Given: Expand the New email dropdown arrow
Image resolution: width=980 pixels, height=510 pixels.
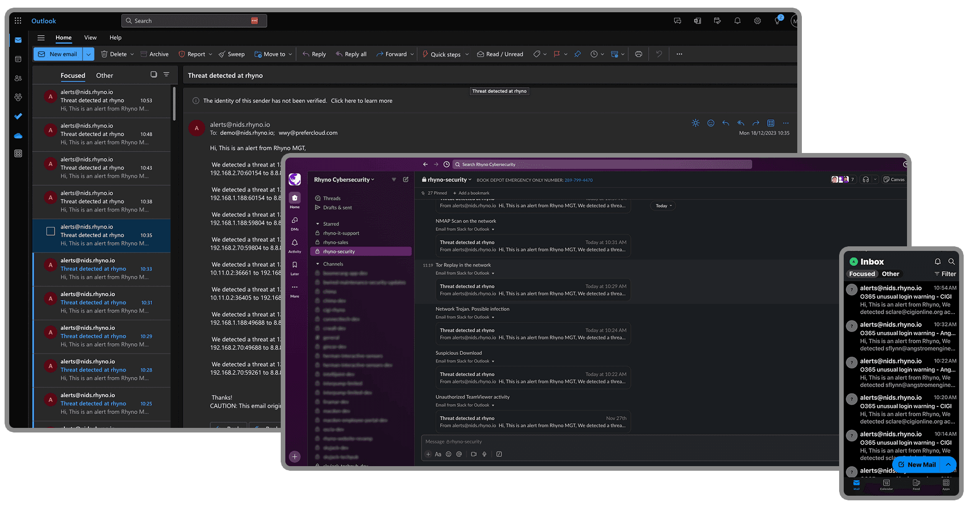Looking at the screenshot, I should [89, 54].
